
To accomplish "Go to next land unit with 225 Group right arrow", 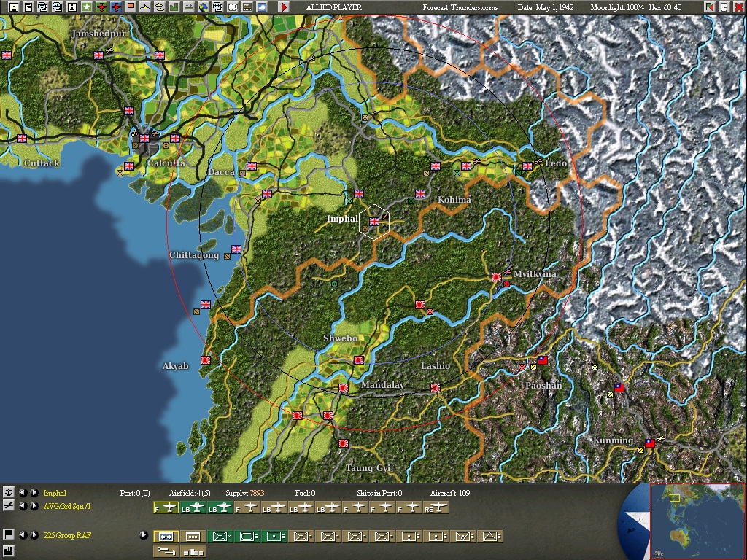I will 34,534.
